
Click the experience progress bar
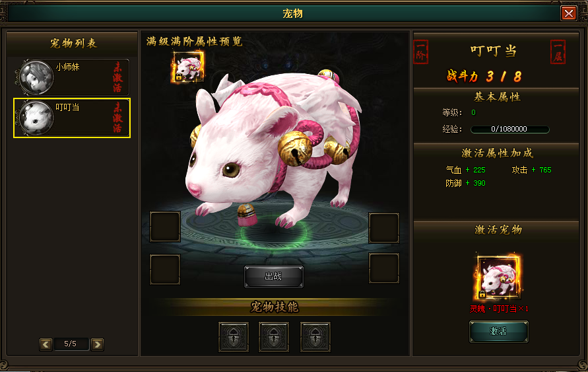[x=509, y=129]
